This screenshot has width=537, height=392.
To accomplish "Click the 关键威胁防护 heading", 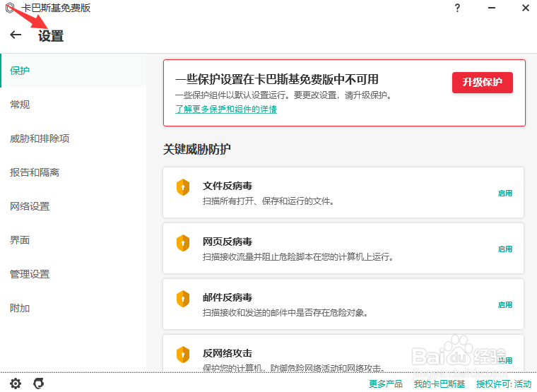I will coord(197,149).
